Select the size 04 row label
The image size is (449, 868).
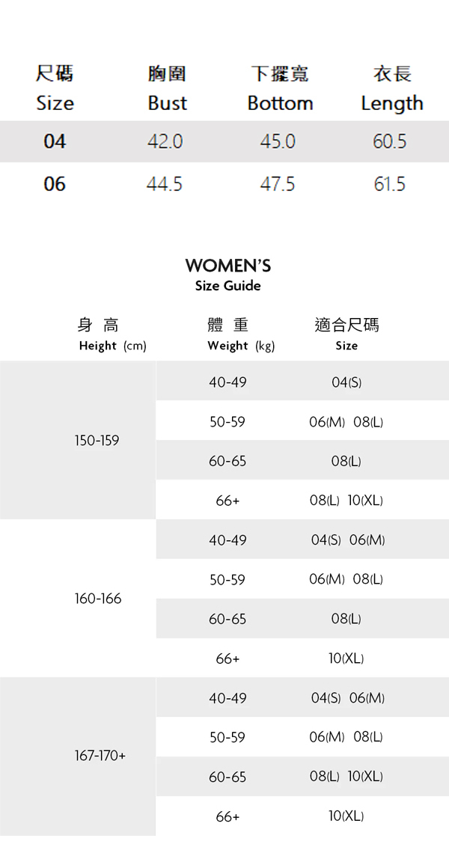pos(55,141)
